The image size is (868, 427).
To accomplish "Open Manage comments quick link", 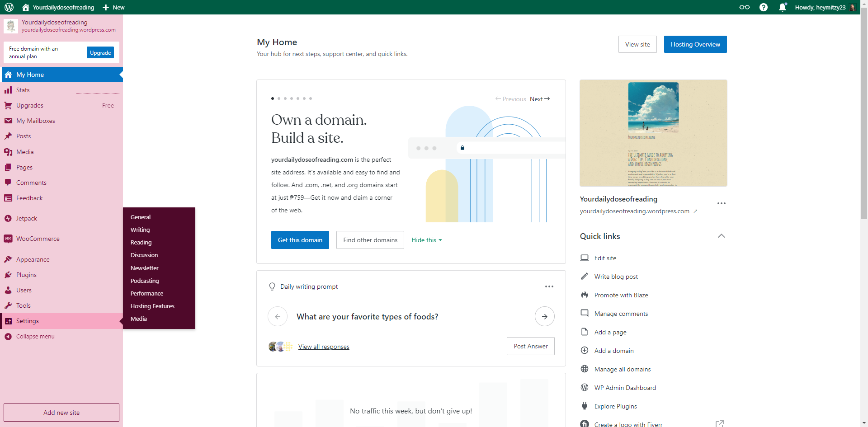I will click(621, 314).
